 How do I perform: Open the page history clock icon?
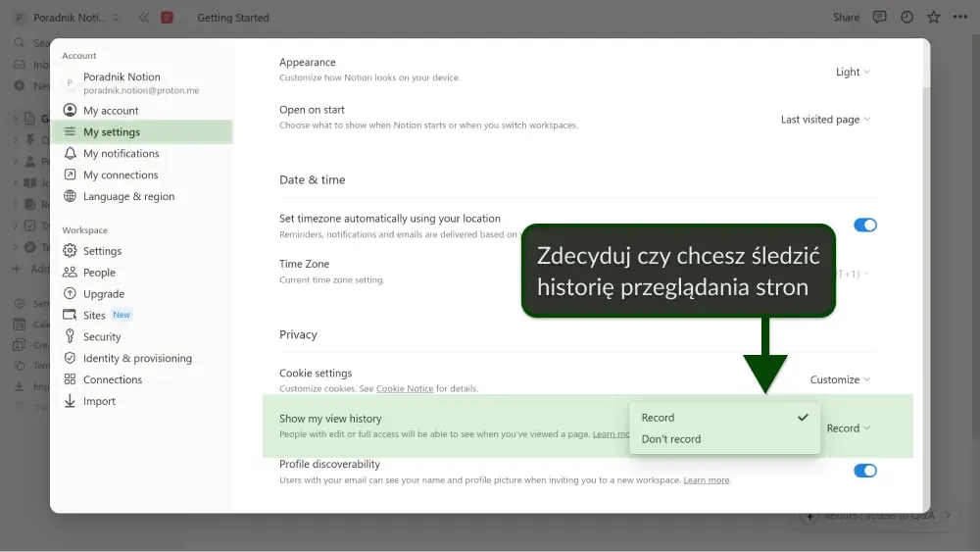[906, 17]
